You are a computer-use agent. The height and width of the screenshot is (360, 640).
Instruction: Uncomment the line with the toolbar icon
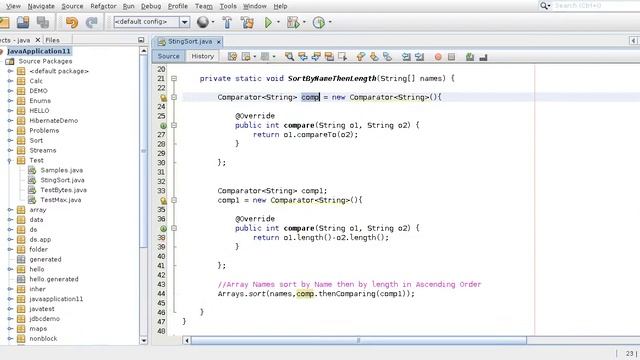483,57
